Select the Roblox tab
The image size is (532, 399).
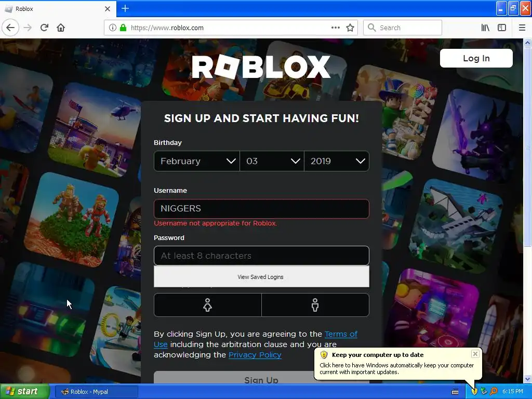pyautogui.click(x=58, y=9)
